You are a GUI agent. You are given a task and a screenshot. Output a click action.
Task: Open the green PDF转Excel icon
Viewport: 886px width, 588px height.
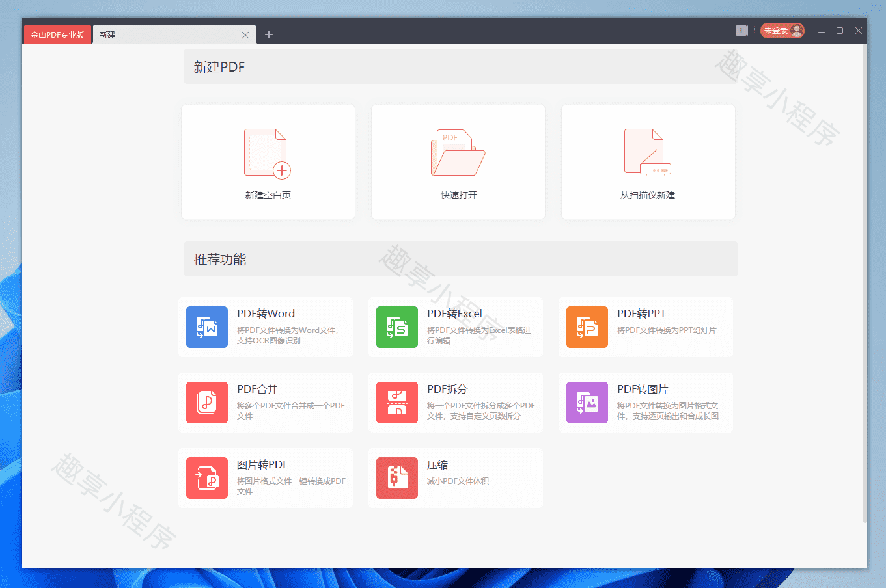coord(397,327)
